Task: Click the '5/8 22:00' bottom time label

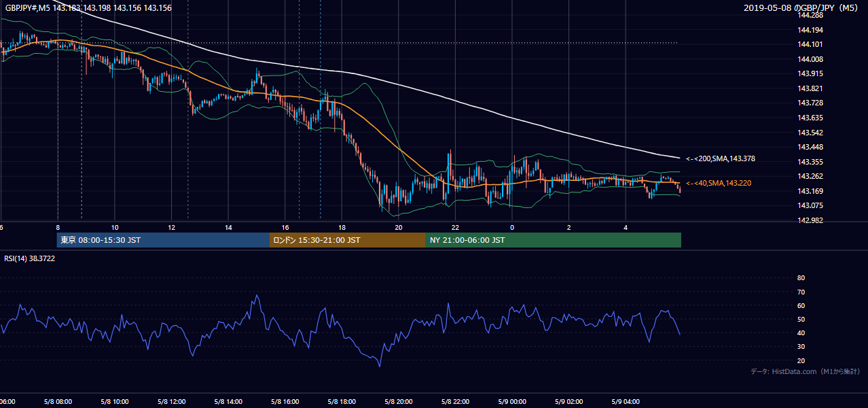Action: click(455, 401)
